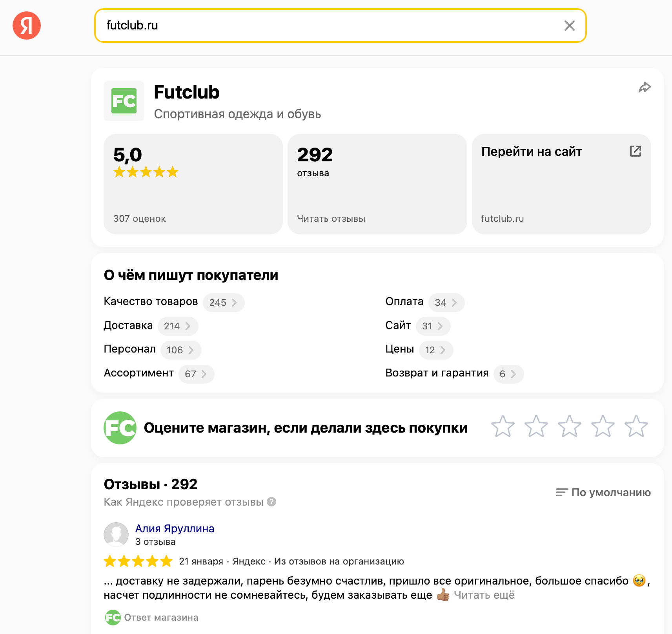This screenshot has height=634, width=672.
Task: Expand review with Читать ещё
Action: click(484, 595)
